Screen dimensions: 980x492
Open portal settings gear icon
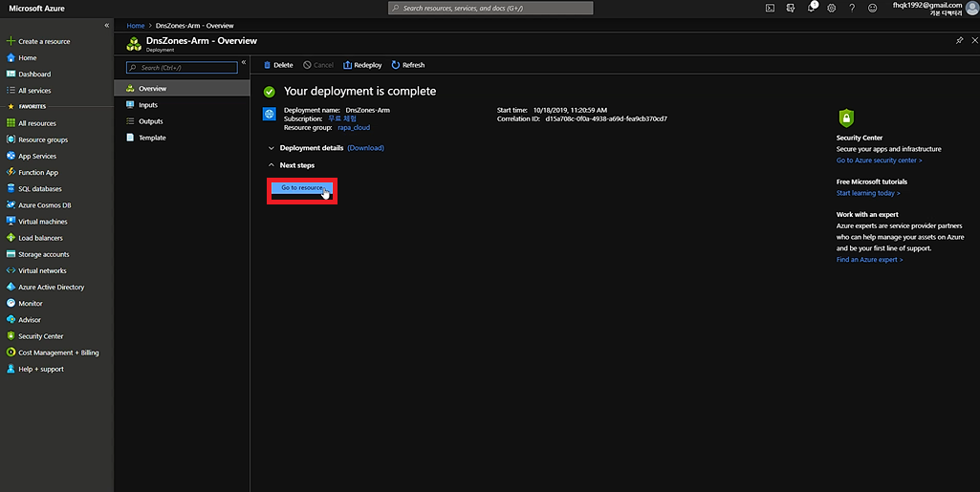pyautogui.click(x=831, y=8)
